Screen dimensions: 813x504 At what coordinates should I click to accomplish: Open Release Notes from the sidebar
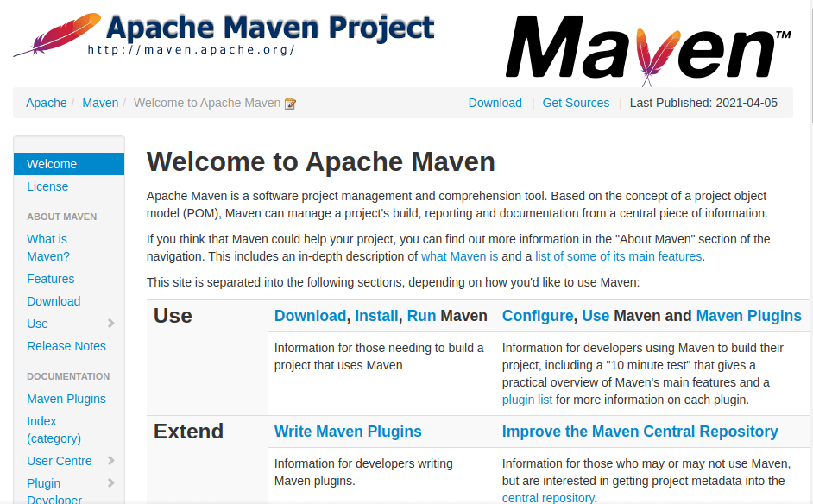[x=66, y=346]
